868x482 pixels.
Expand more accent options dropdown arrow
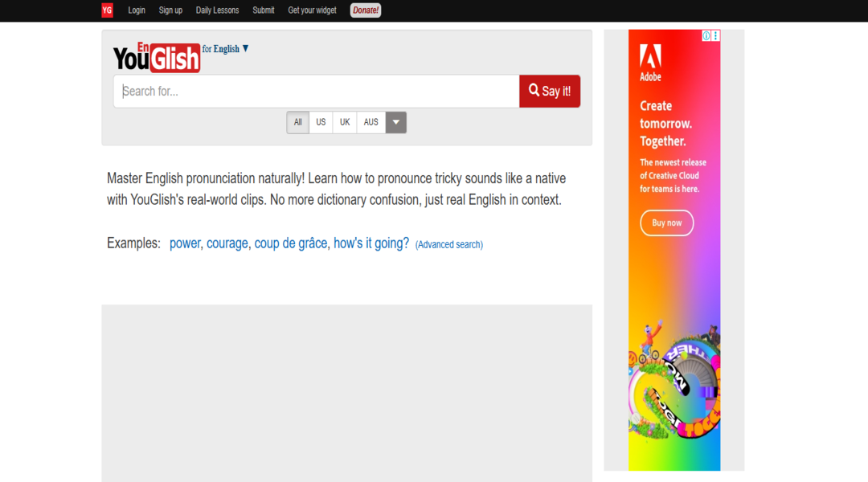tap(395, 122)
